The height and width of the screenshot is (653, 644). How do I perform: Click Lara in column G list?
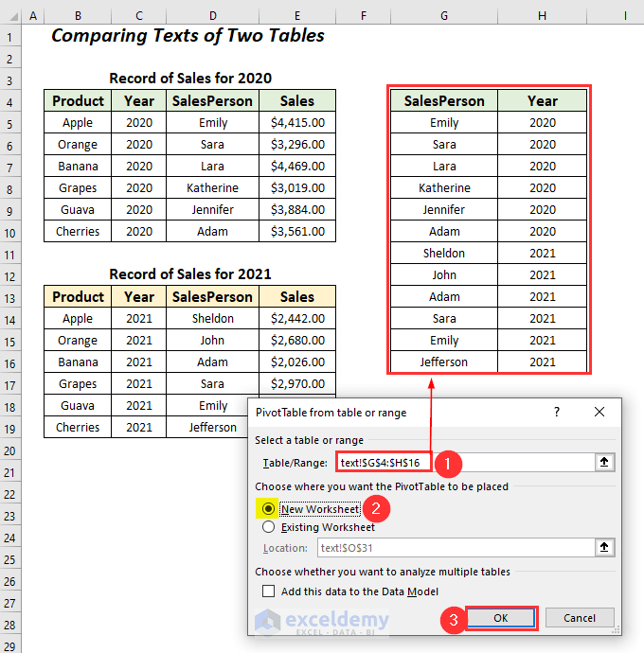click(x=444, y=166)
